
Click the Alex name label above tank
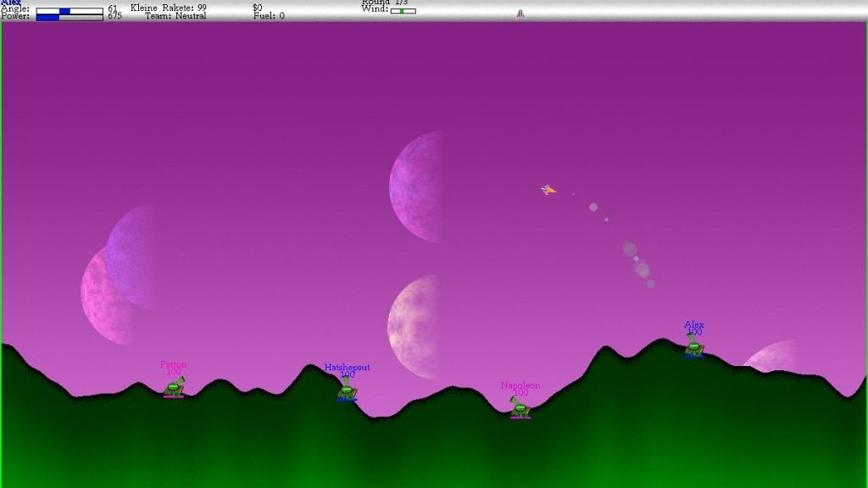point(694,324)
